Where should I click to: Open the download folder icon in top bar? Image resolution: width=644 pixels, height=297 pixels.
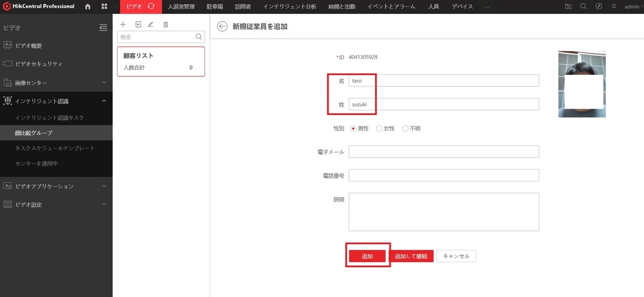point(569,6)
